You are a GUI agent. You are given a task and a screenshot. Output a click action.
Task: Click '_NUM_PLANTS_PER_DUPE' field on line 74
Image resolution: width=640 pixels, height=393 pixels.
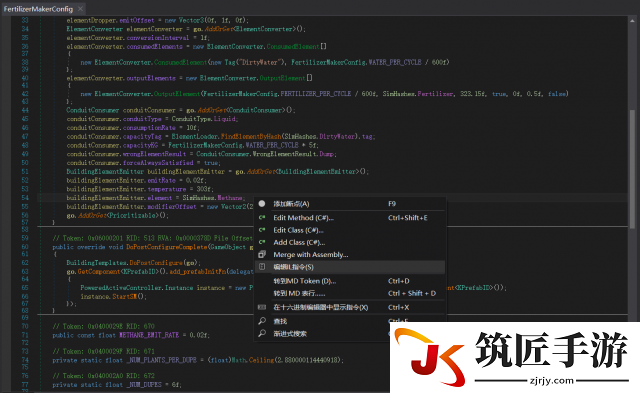click(x=161, y=360)
